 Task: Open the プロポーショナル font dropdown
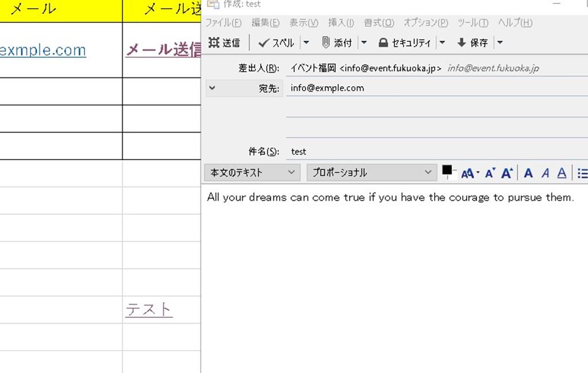372,172
